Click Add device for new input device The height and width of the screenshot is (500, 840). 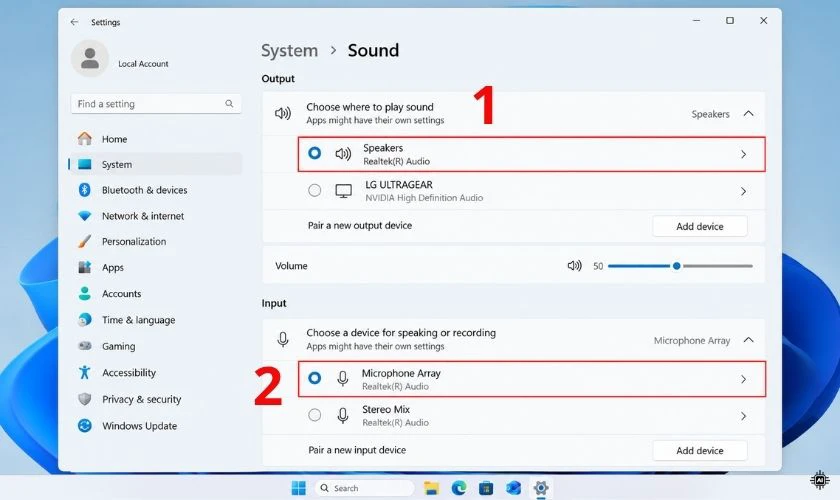[700, 451]
